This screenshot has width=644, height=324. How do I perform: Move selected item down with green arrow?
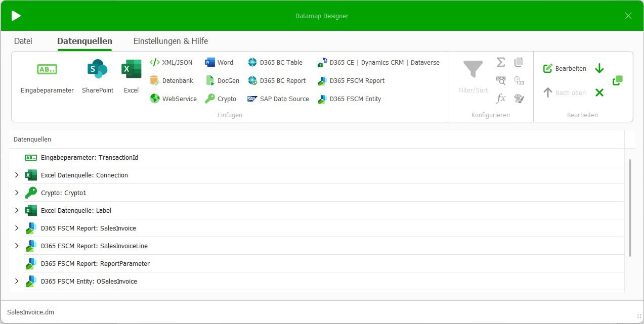tap(599, 68)
